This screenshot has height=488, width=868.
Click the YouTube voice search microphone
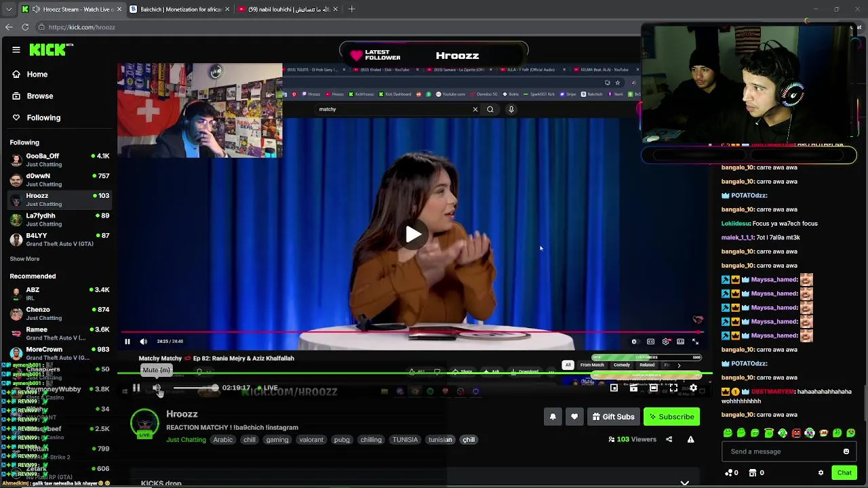511,109
